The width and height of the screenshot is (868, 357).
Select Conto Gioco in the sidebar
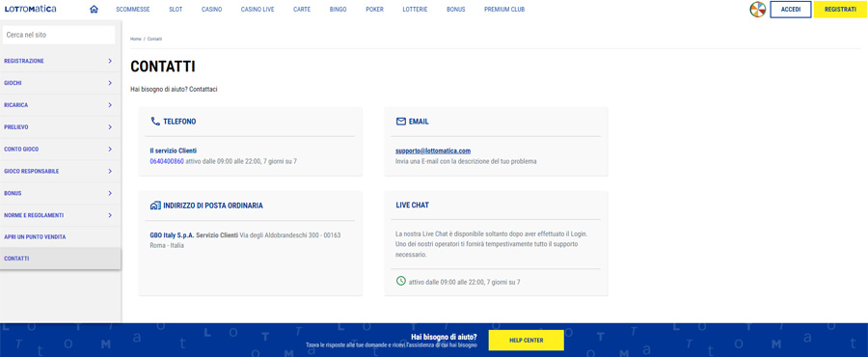[x=61, y=150]
